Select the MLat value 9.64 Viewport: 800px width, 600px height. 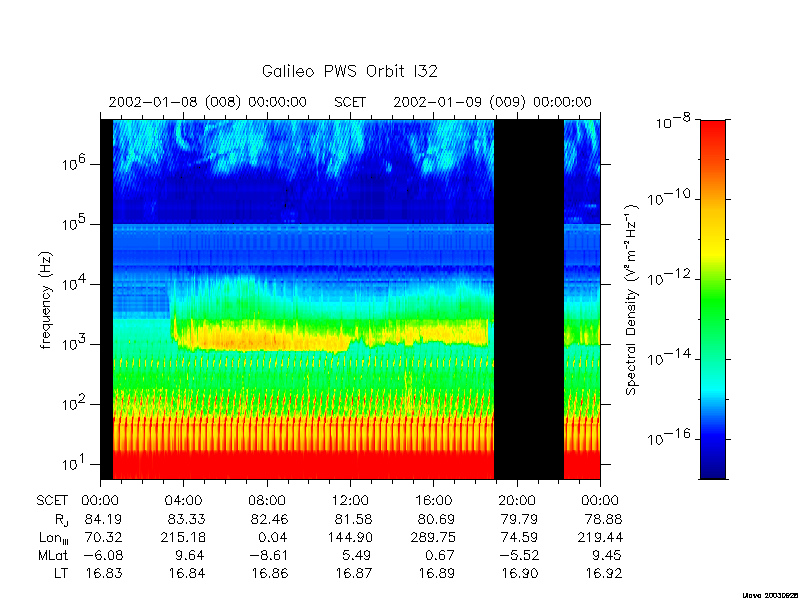tap(191, 555)
